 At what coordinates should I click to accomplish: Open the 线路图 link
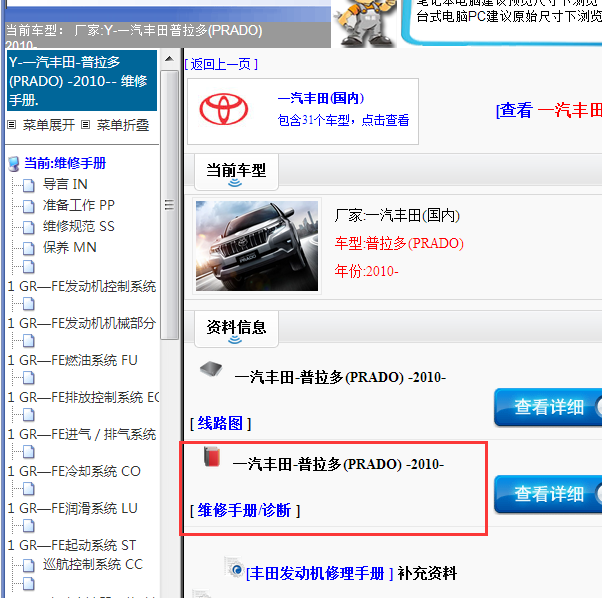pos(220,424)
